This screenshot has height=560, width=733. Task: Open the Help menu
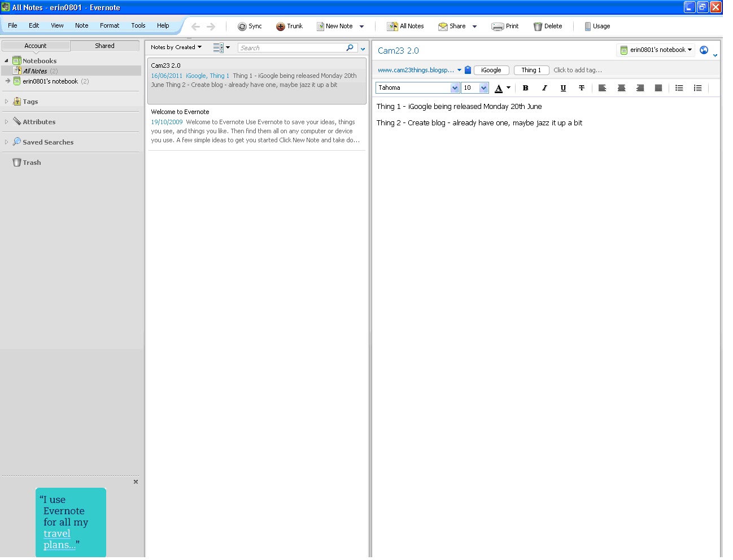[163, 25]
